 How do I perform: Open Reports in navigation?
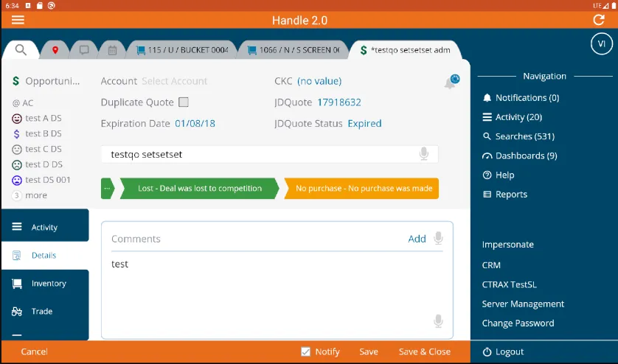[x=505, y=195]
